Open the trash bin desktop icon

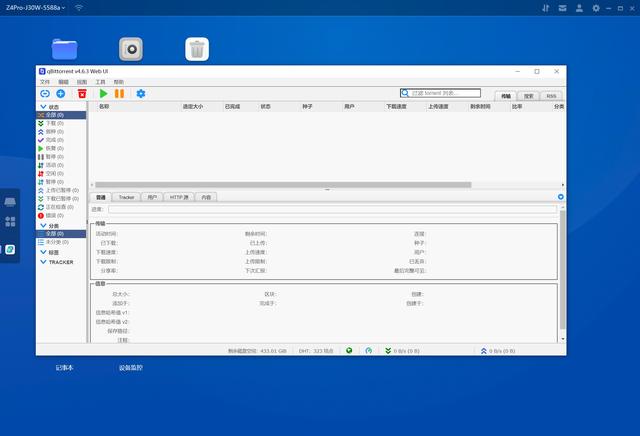[197, 49]
